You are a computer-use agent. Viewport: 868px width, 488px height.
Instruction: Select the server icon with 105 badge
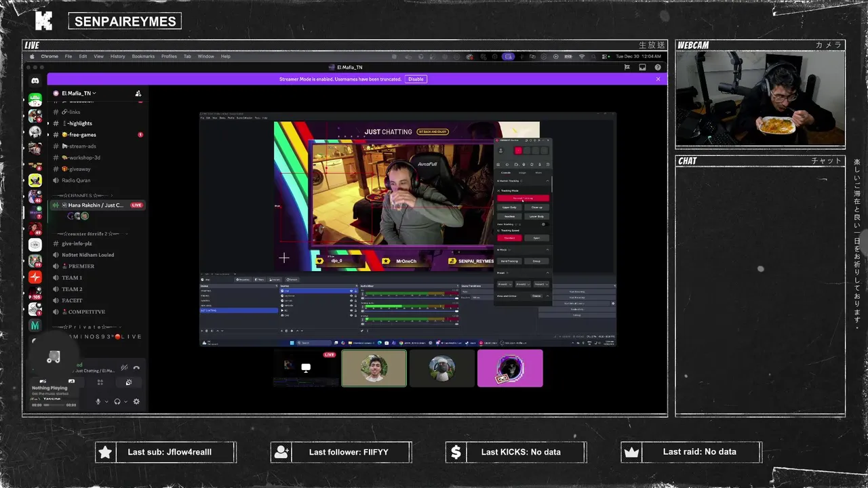coord(35,293)
